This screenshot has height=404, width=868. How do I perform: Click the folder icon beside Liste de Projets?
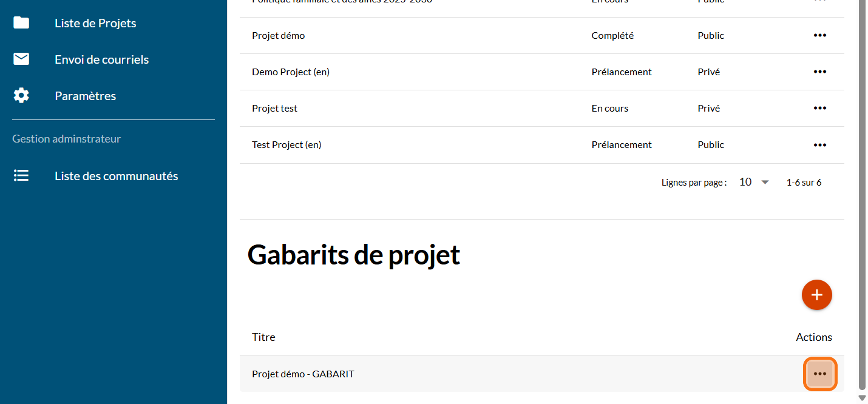pyautogui.click(x=21, y=23)
